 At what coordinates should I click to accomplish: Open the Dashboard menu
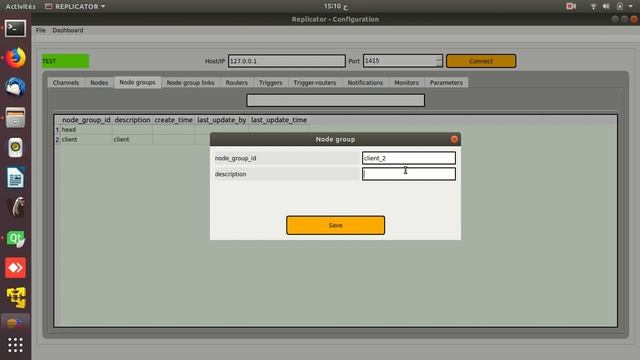68,30
